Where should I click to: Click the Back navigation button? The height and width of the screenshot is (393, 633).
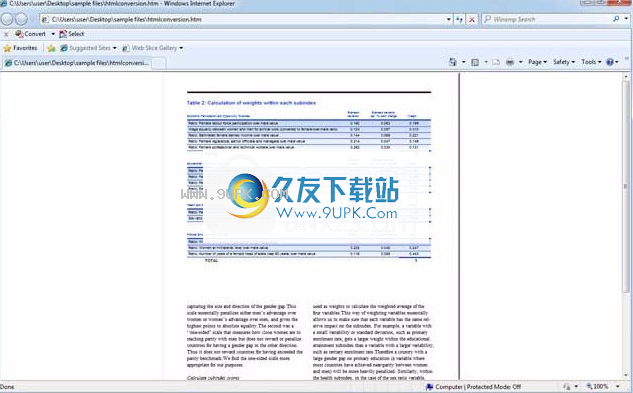7,19
